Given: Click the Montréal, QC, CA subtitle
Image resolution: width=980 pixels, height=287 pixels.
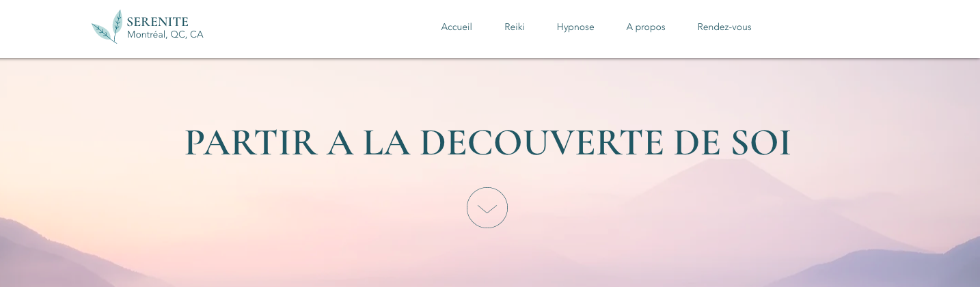Looking at the screenshot, I should (165, 34).
